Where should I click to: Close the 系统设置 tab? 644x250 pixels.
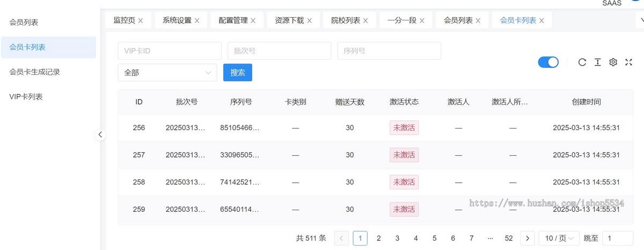tap(197, 20)
